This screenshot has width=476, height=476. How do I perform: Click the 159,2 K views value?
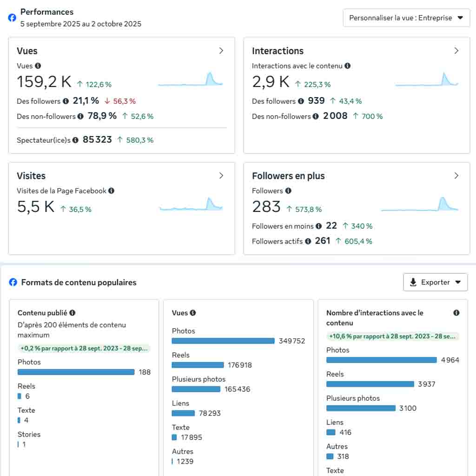44,82
